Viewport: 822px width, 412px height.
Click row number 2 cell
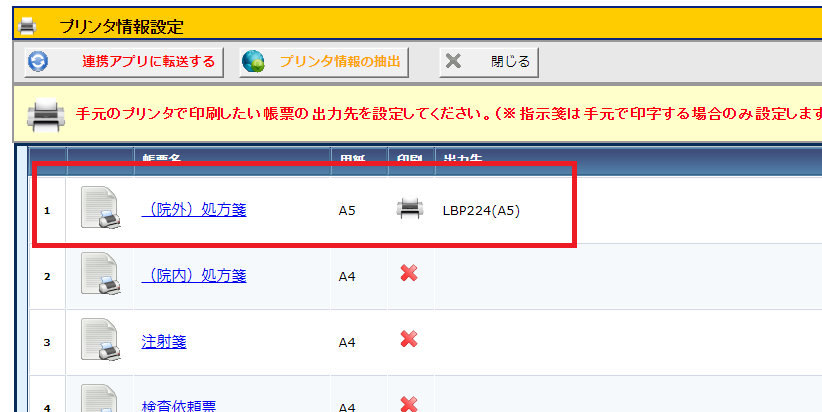47,277
